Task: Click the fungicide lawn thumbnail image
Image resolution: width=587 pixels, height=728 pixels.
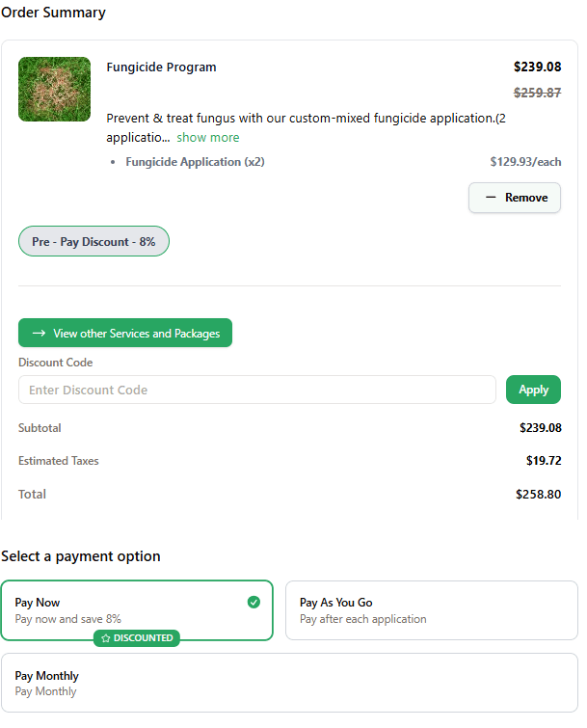Action: coord(54,90)
